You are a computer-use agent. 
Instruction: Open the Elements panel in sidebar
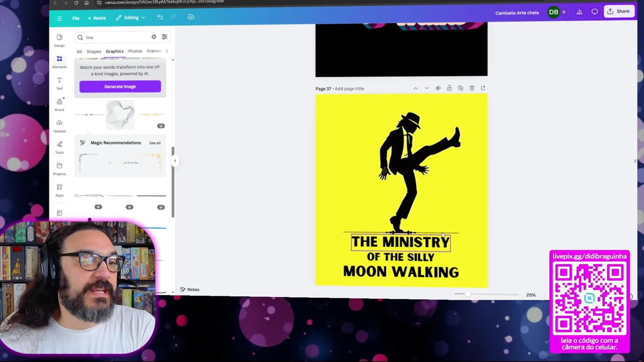[x=59, y=62]
